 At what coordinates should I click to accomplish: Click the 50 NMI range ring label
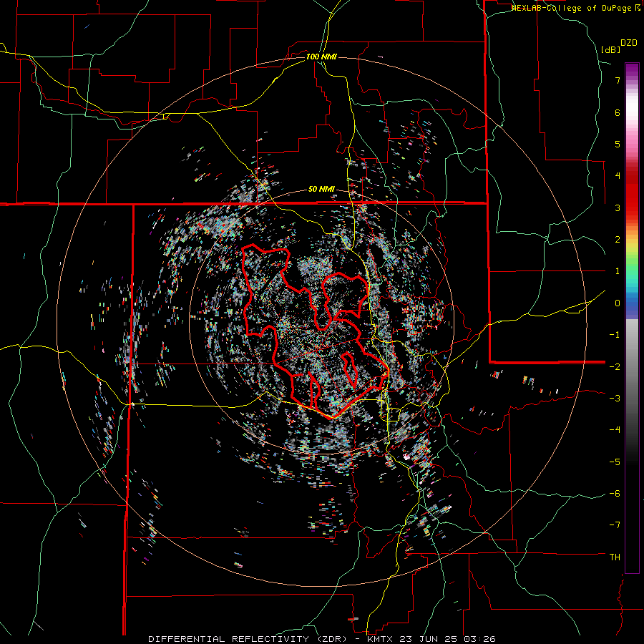[x=321, y=190]
